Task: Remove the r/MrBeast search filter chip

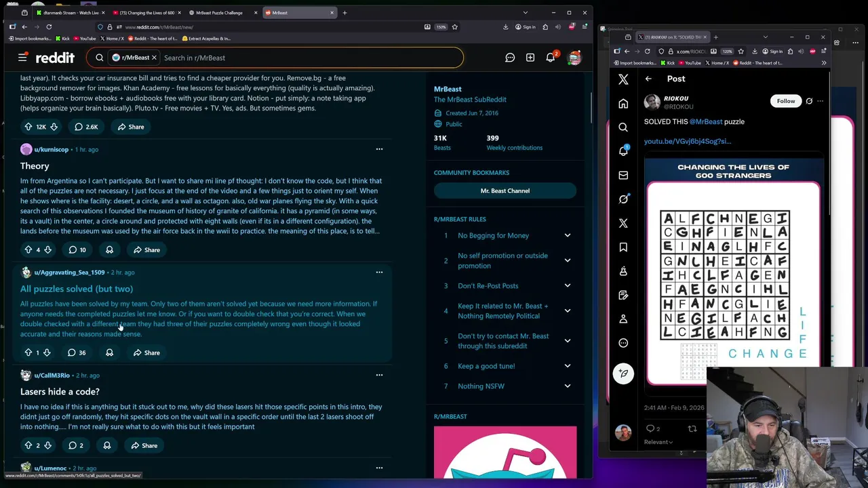Action: pos(154,58)
